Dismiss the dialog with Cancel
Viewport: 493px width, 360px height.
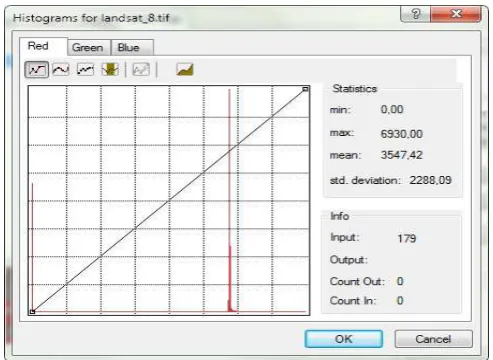tap(433, 339)
